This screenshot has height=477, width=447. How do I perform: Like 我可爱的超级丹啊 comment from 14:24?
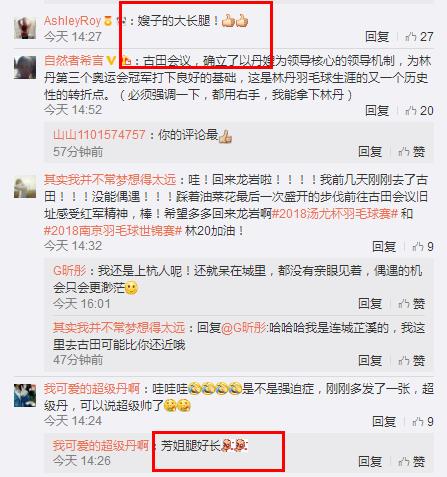point(423,422)
